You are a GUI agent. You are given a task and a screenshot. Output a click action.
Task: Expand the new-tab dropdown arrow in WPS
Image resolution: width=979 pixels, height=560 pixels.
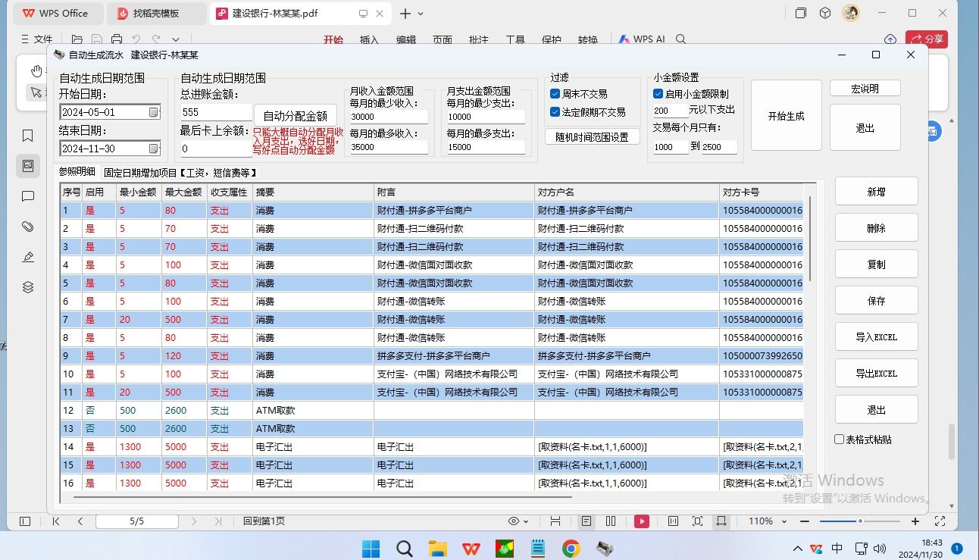coord(421,14)
